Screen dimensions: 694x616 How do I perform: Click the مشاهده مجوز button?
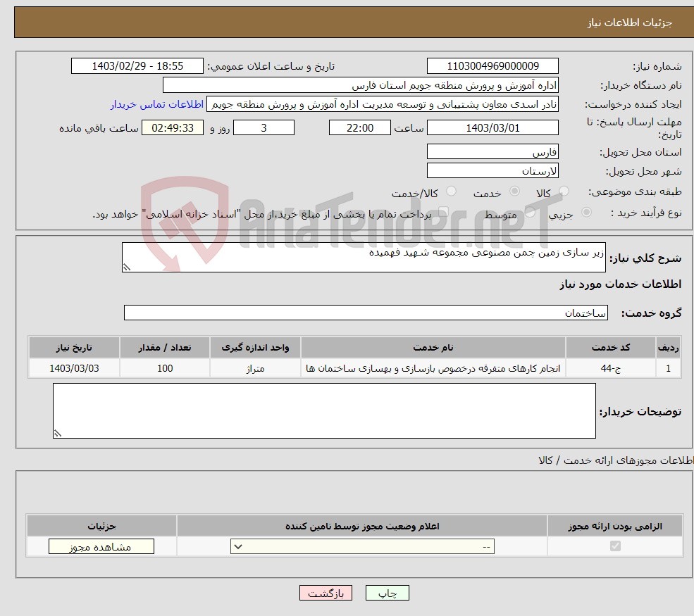(x=101, y=546)
